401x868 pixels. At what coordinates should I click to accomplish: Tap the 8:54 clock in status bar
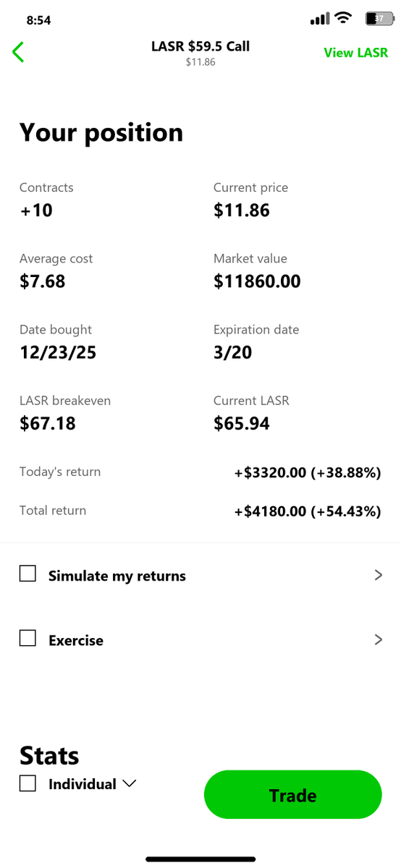(x=38, y=20)
